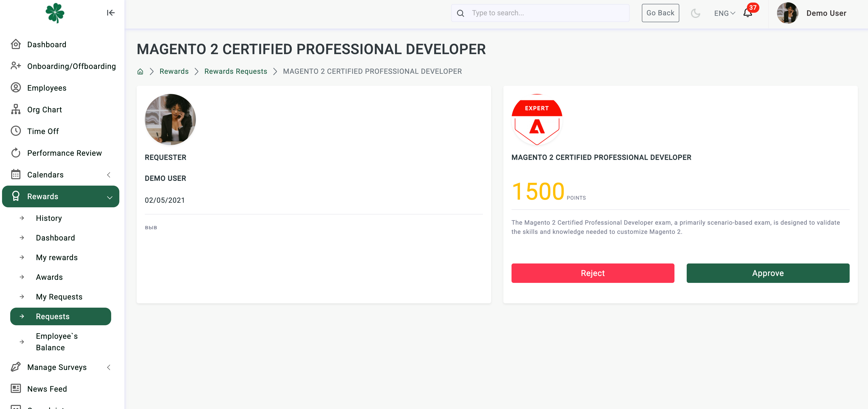The height and width of the screenshot is (409, 868).
Task: Click the Manage Surveys pen icon
Action: [16, 367]
